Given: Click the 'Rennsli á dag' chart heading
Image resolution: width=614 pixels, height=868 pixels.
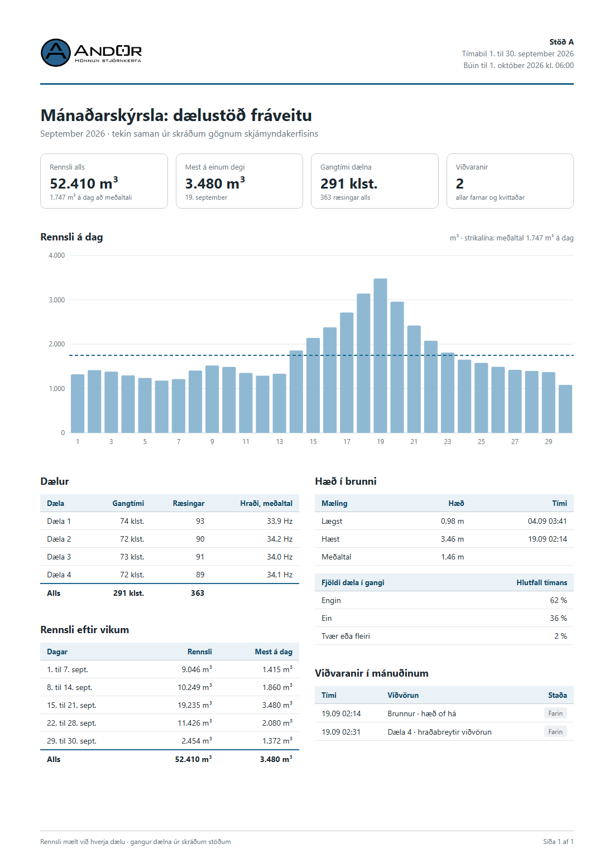Looking at the screenshot, I should tap(71, 237).
